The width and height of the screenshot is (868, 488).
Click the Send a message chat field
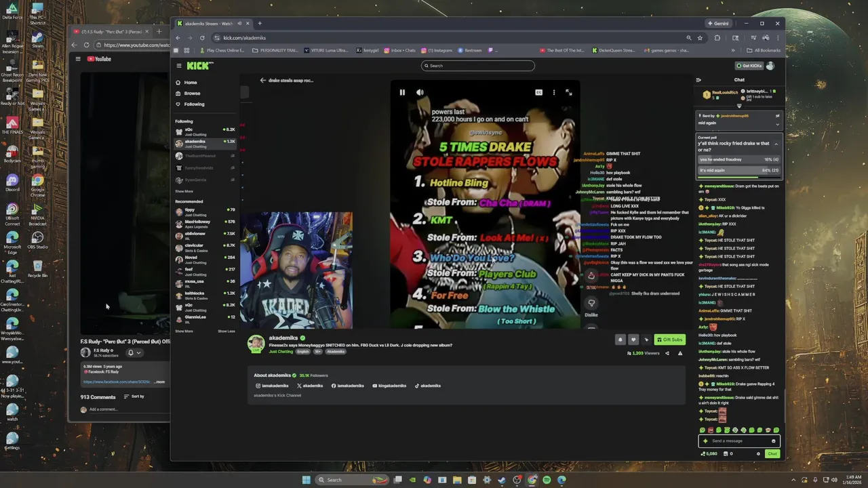[x=738, y=441]
